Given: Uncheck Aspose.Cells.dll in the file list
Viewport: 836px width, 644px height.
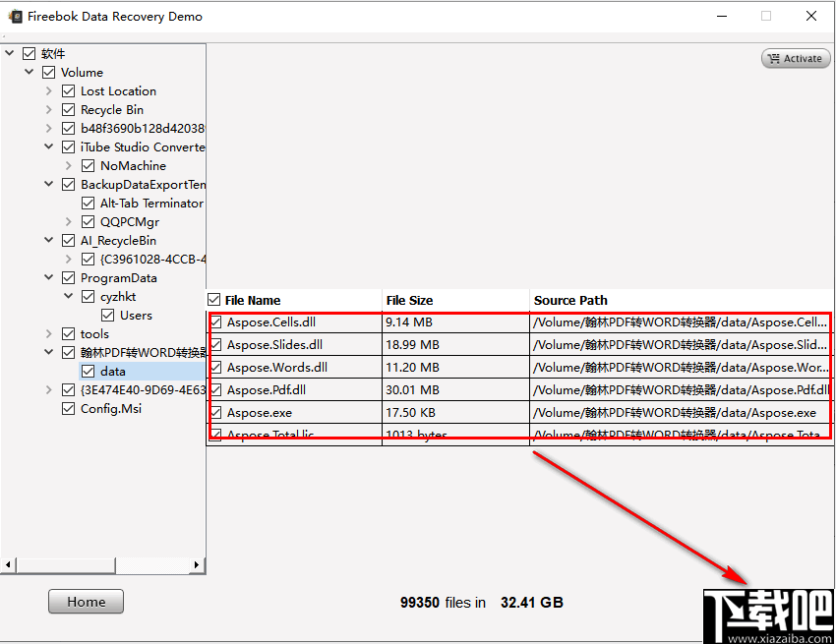Looking at the screenshot, I should pyautogui.click(x=217, y=322).
